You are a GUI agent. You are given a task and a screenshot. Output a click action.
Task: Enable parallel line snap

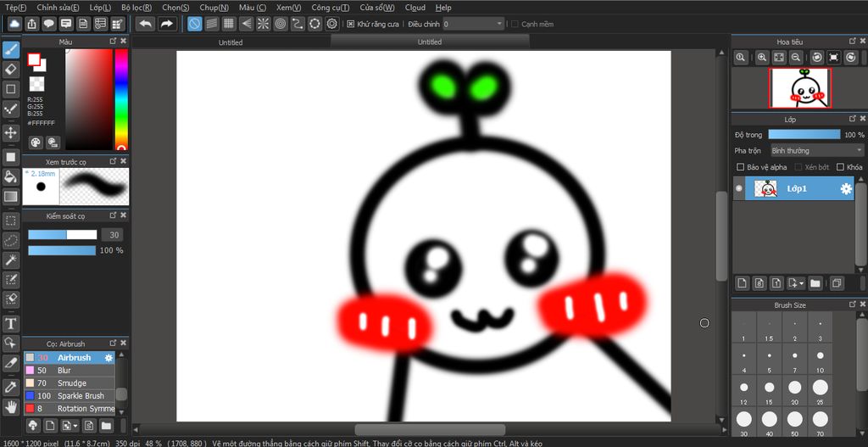tap(211, 24)
